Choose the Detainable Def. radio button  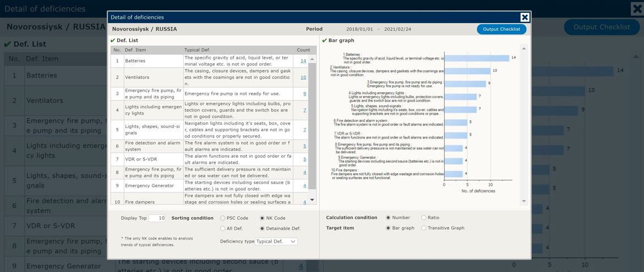(x=262, y=229)
